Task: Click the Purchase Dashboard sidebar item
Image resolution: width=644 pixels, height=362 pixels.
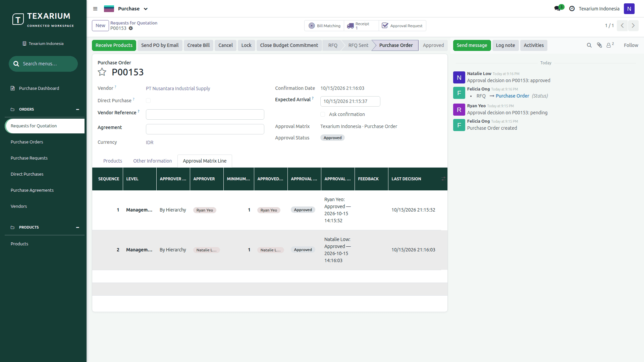Action: point(39,88)
